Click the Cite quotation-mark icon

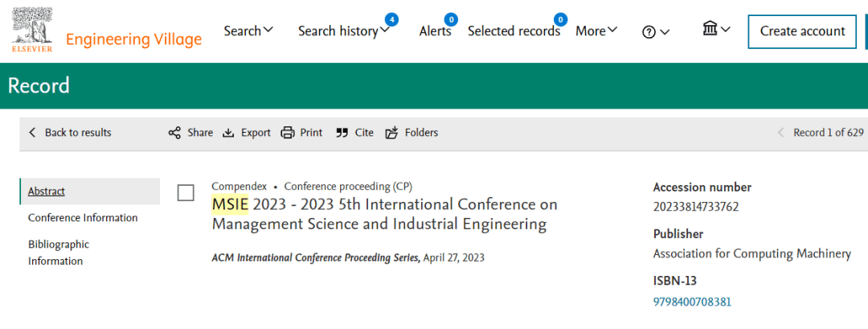tap(342, 133)
